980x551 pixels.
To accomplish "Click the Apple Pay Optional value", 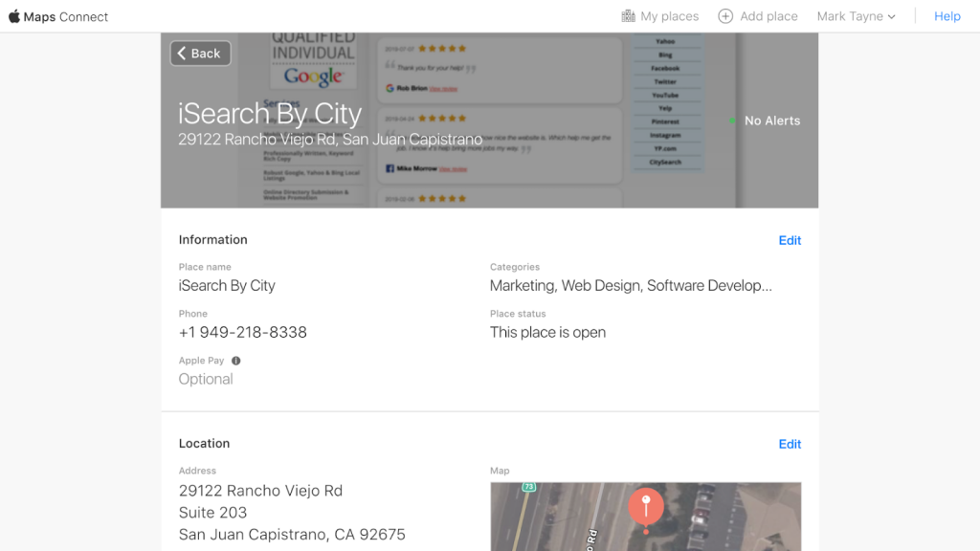I will (206, 379).
